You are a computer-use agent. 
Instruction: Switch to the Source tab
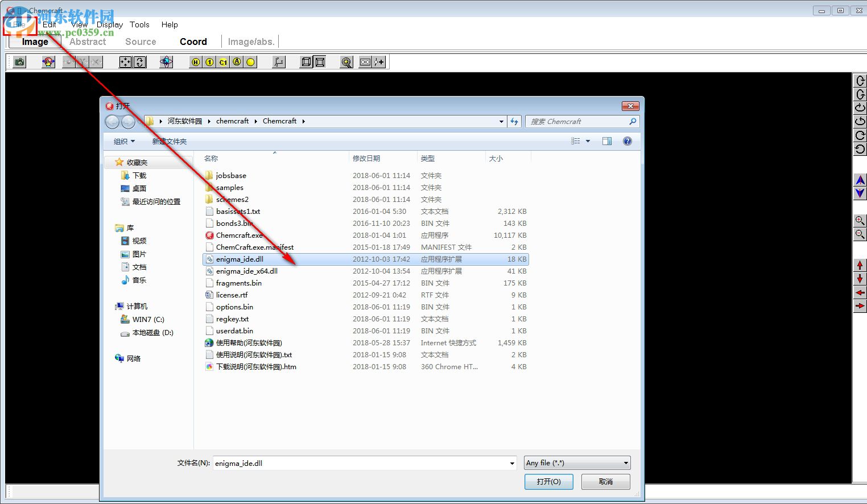(141, 42)
